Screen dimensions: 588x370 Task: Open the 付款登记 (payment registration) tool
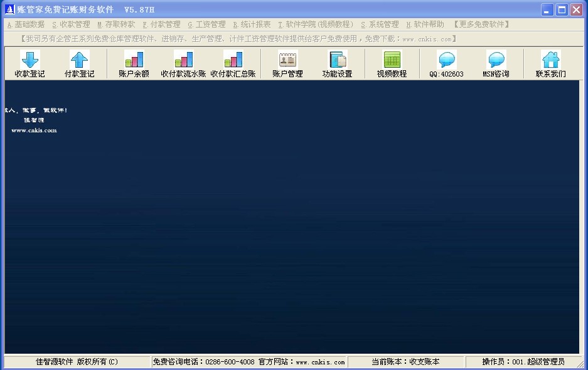pyautogui.click(x=79, y=63)
